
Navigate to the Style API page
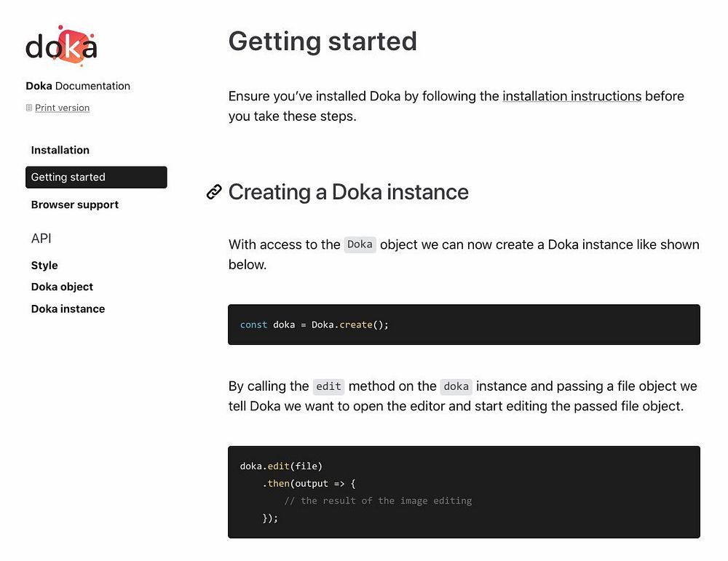[x=44, y=266]
